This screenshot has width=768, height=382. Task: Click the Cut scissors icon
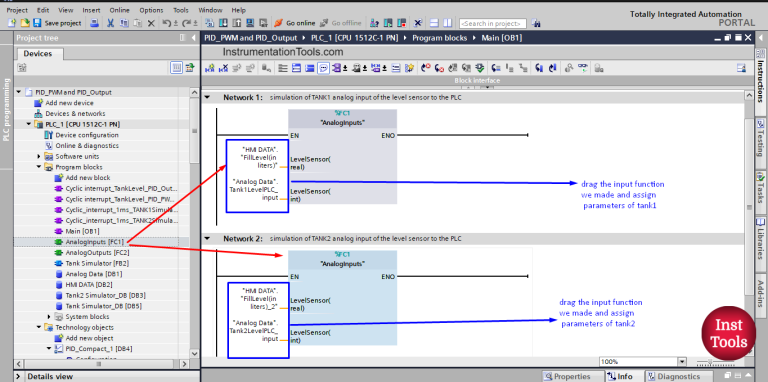[x=111, y=23]
